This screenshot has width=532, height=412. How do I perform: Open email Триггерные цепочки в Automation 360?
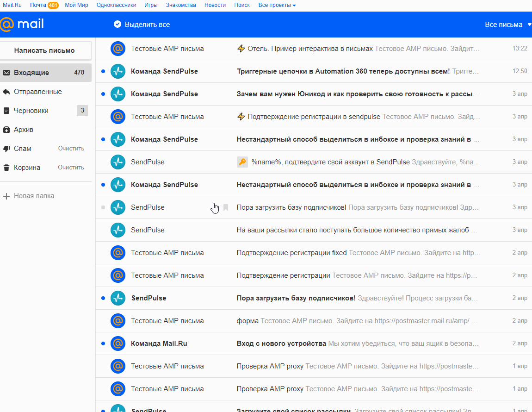coord(314,71)
